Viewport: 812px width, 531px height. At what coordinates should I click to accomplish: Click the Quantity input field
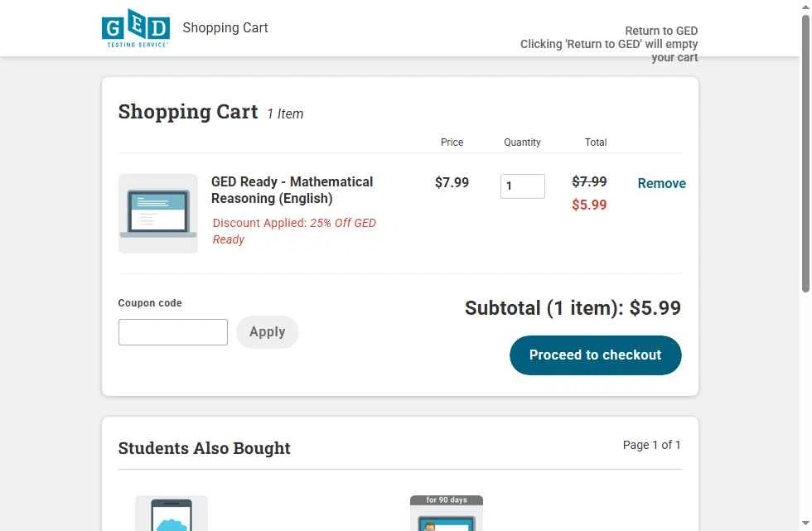point(522,186)
